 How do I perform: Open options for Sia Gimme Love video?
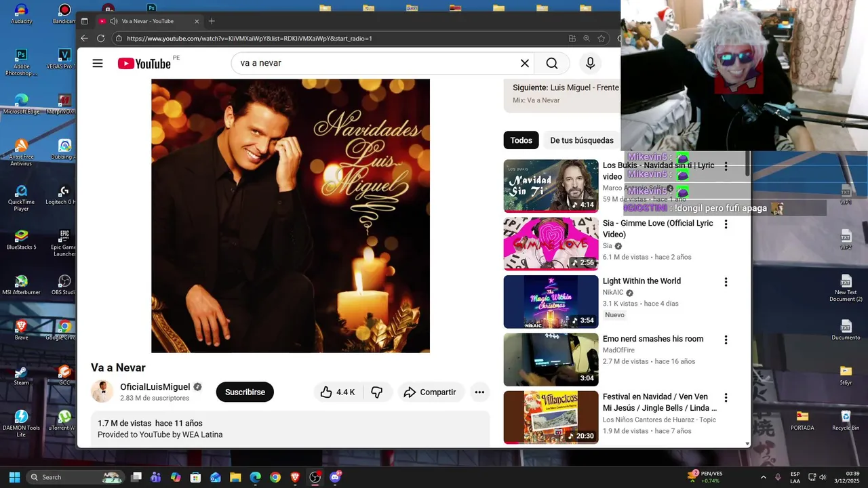(x=726, y=224)
